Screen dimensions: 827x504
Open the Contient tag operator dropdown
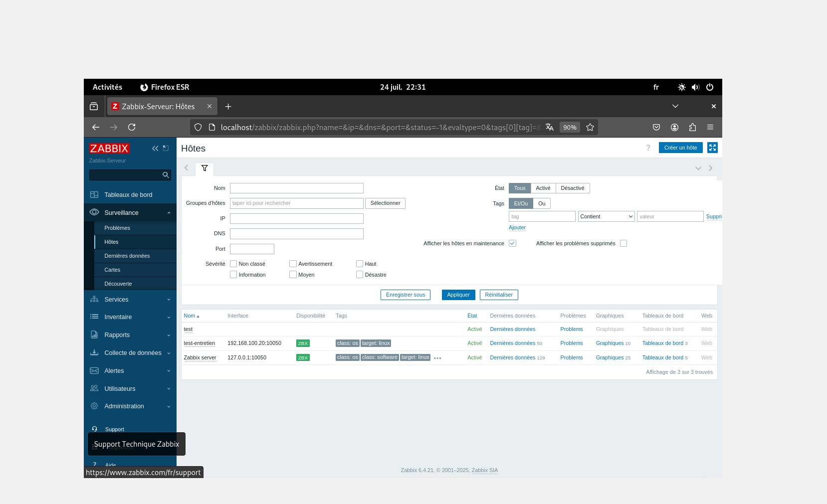tap(606, 216)
